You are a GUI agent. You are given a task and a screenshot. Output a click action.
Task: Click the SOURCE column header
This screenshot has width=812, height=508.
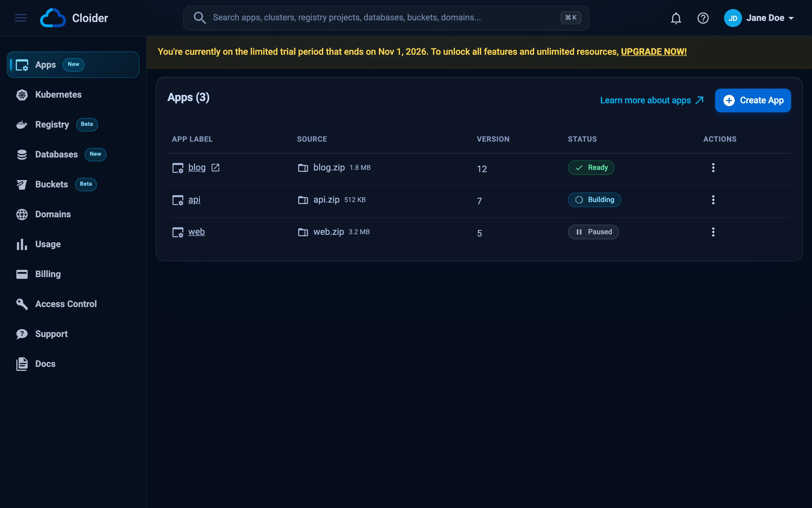[312, 139]
